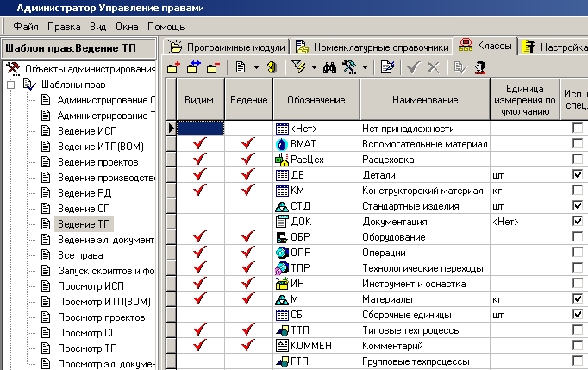Open the Окна menu
Image resolution: width=588 pixels, height=370 pixels.
(x=127, y=27)
